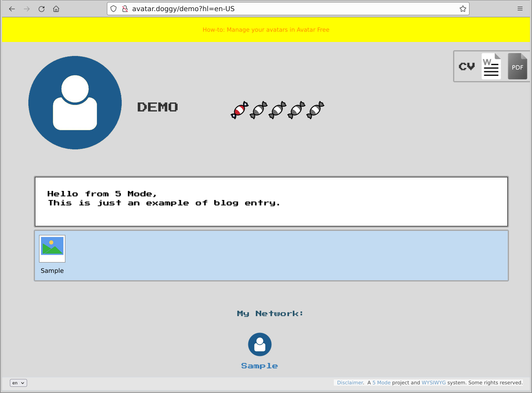Follow the WYSIWYG footer link
532x393 pixels.
pos(433,383)
